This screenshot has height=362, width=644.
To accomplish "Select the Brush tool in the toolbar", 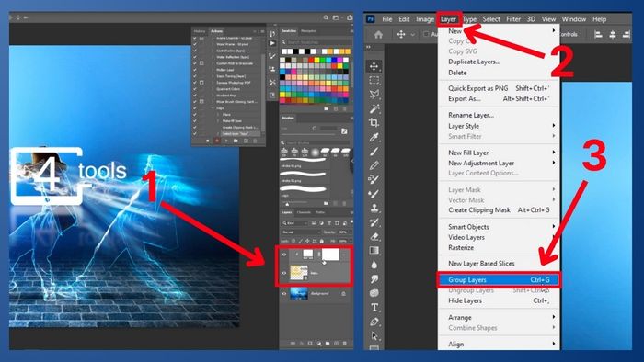I will coord(374,152).
